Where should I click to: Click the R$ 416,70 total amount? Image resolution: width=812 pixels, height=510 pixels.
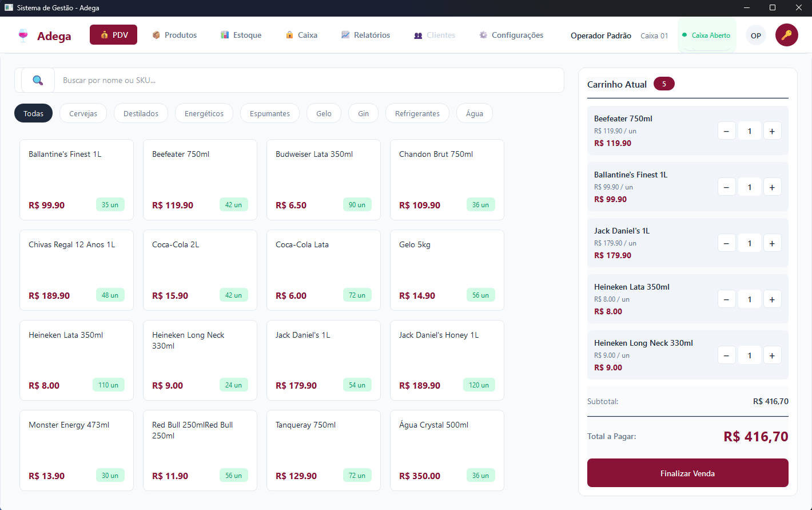756,436
